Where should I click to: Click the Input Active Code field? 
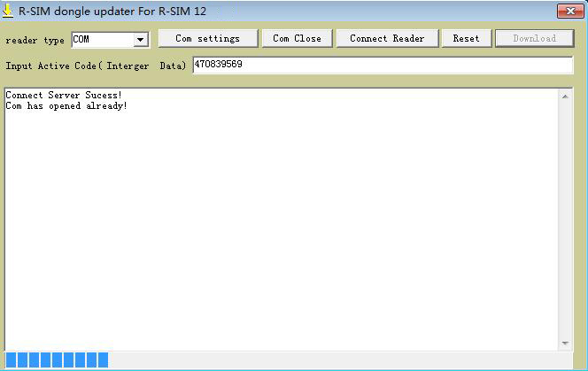click(x=383, y=65)
